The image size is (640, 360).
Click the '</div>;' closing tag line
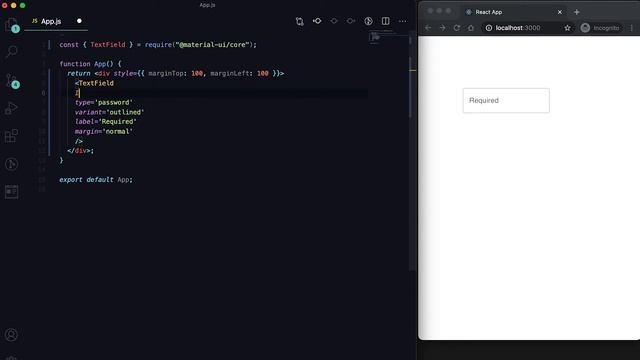coord(80,151)
